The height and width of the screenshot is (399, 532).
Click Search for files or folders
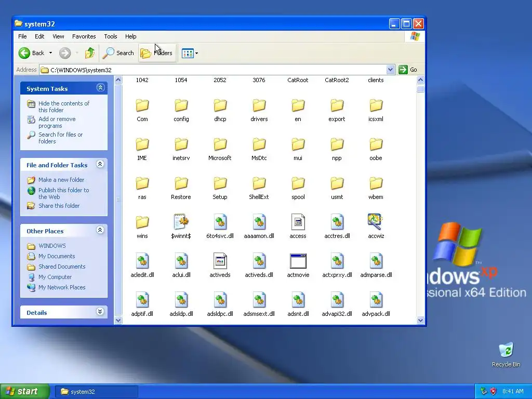click(60, 138)
